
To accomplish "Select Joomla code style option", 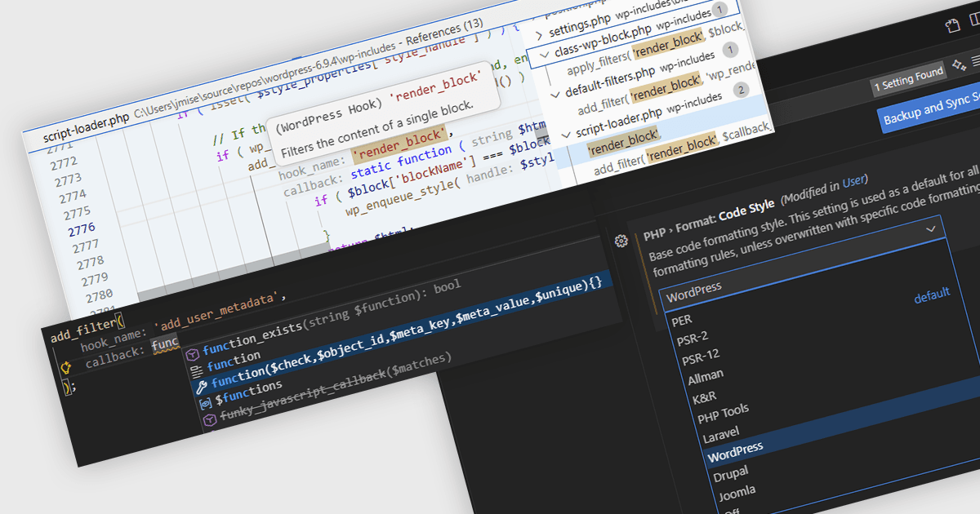I will coord(737,492).
